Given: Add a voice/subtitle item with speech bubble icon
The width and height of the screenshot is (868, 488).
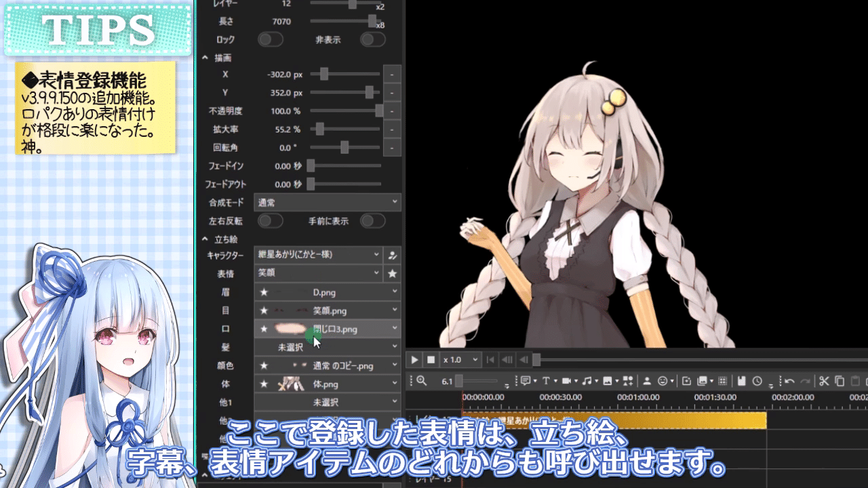Looking at the screenshot, I should click(x=525, y=380).
